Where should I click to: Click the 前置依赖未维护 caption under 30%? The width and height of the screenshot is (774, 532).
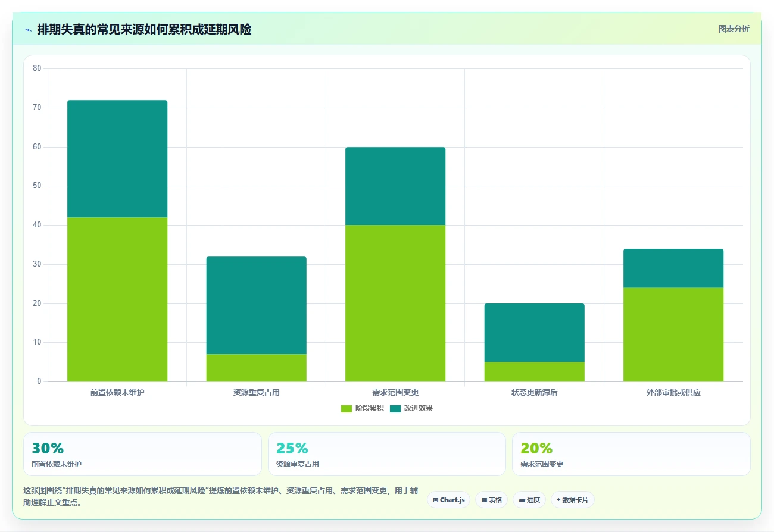tap(57, 464)
